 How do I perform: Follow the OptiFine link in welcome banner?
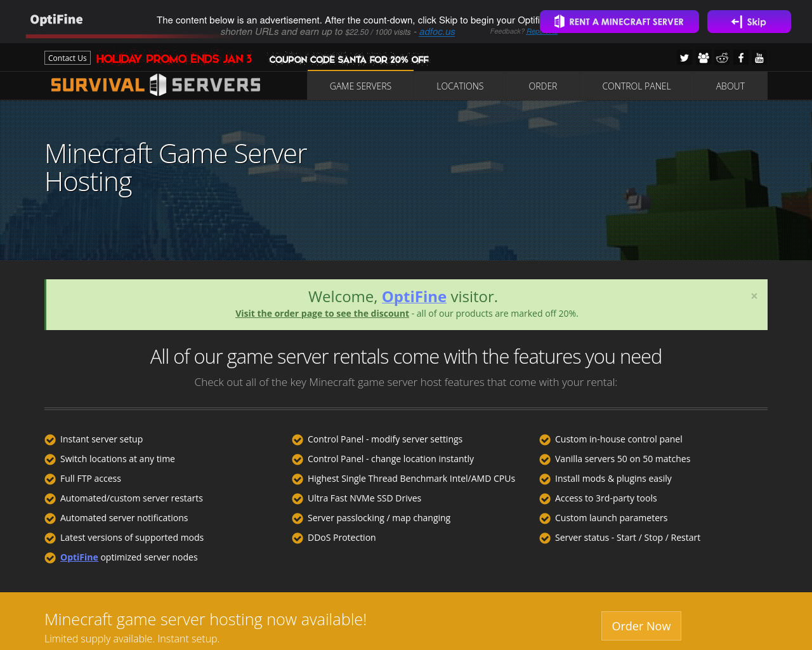[x=414, y=296]
